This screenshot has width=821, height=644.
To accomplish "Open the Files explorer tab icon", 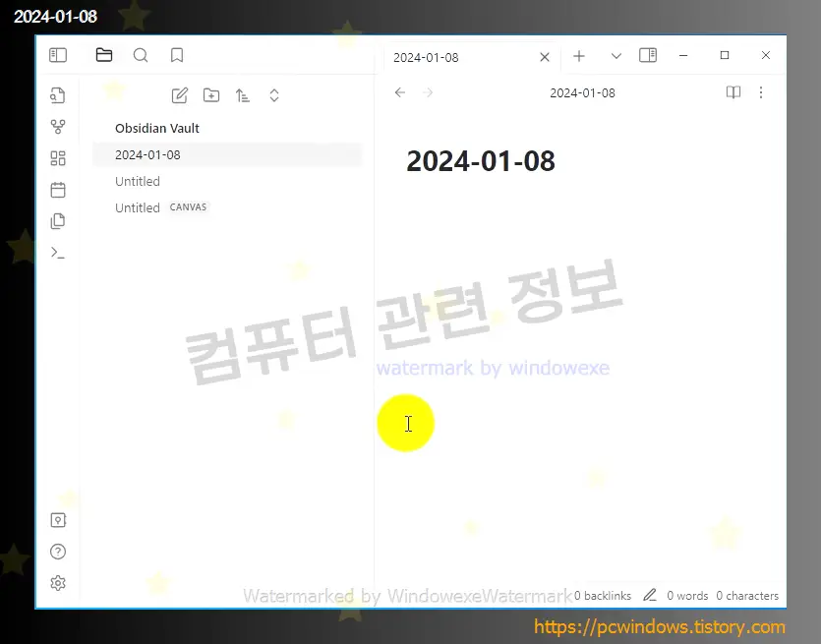I will pyautogui.click(x=104, y=55).
